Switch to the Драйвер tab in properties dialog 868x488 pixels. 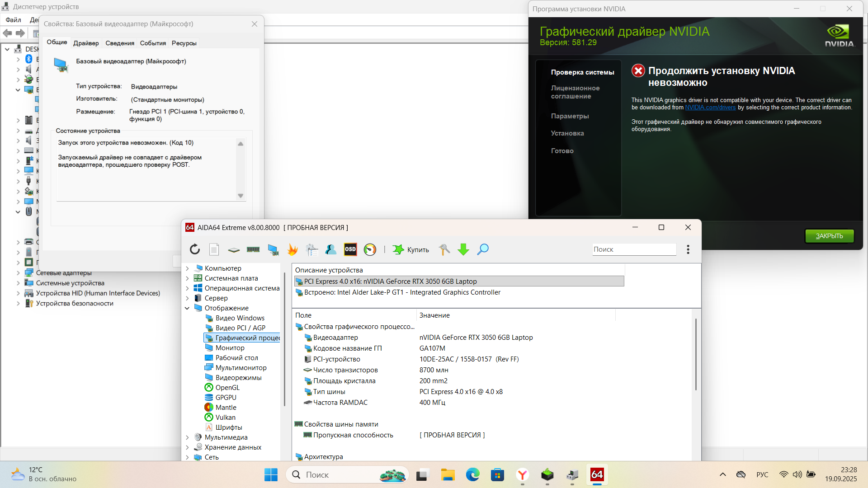tap(86, 43)
